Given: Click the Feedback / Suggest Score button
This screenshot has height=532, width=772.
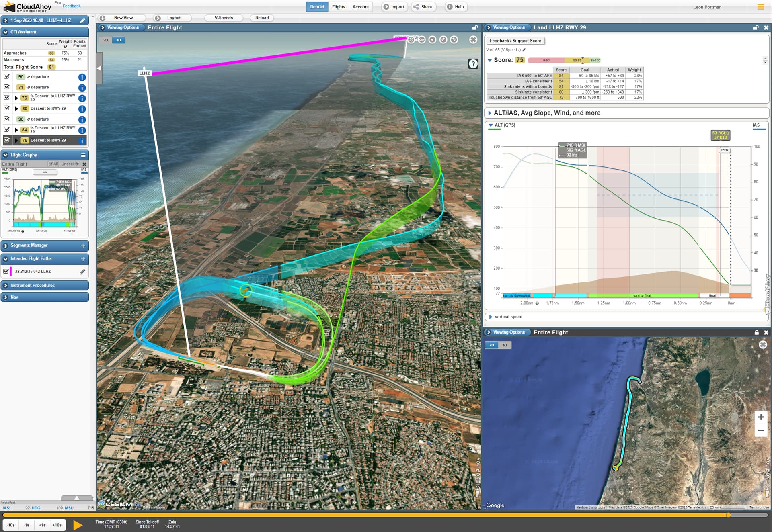Looking at the screenshot, I should [x=516, y=41].
